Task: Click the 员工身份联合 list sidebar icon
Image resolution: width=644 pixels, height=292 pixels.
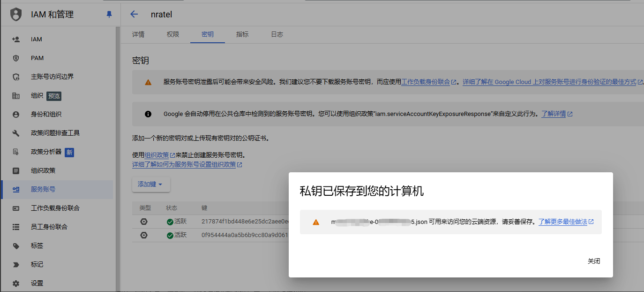Action: [x=16, y=227]
